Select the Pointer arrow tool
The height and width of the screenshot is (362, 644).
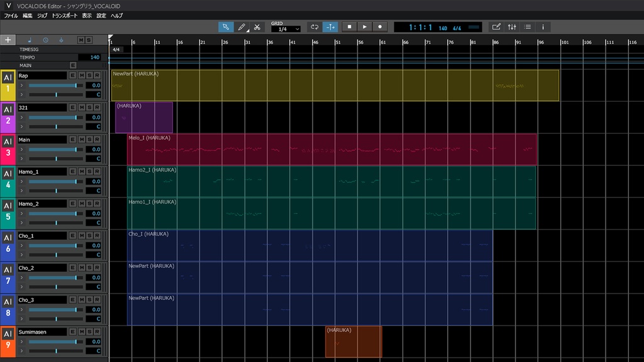(x=226, y=27)
